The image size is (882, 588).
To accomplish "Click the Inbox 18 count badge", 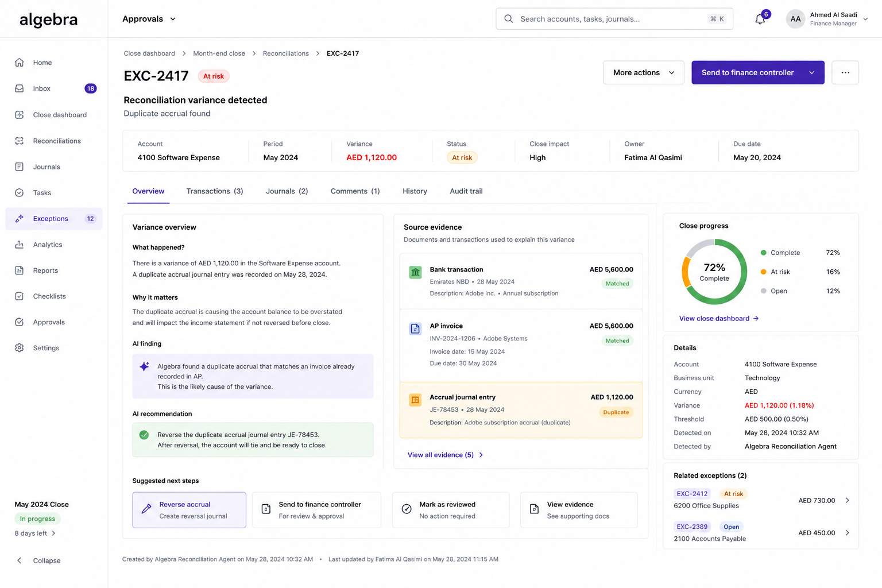I will coord(90,88).
